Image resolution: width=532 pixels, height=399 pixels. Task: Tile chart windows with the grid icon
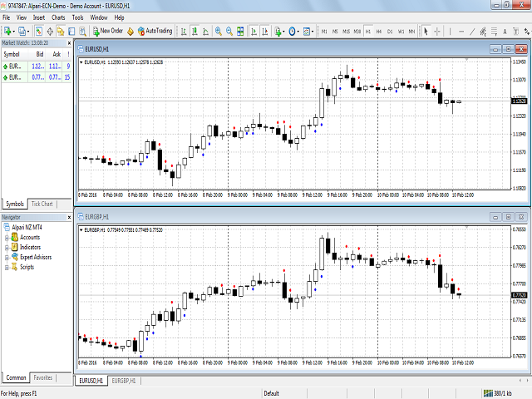pyautogui.click(x=240, y=32)
